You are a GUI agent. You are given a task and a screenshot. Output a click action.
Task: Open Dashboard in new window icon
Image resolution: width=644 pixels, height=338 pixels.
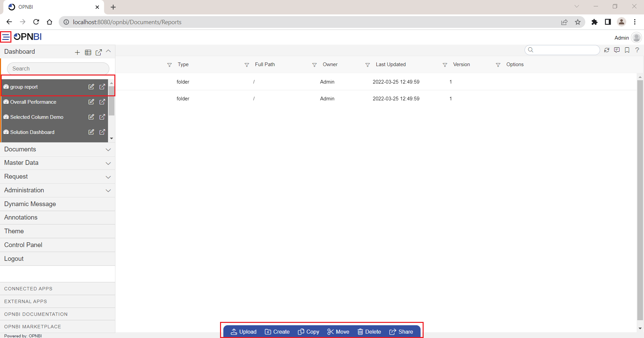tap(99, 52)
